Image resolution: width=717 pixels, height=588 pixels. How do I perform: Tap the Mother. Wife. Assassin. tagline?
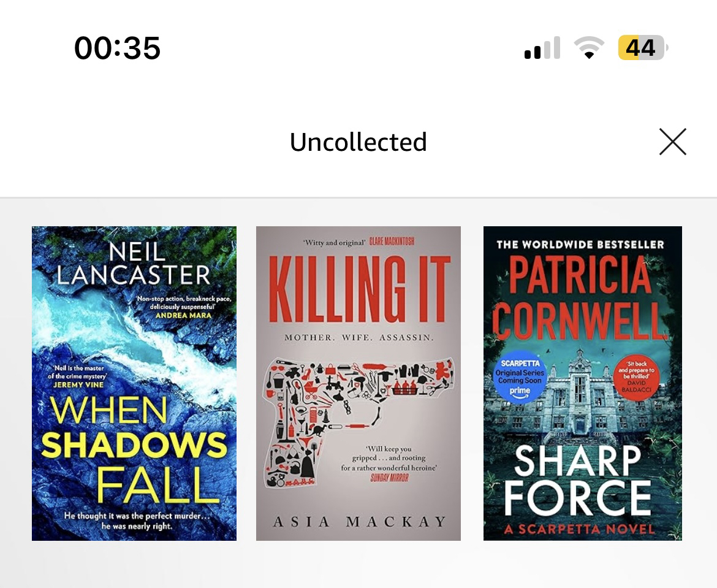coord(358,338)
